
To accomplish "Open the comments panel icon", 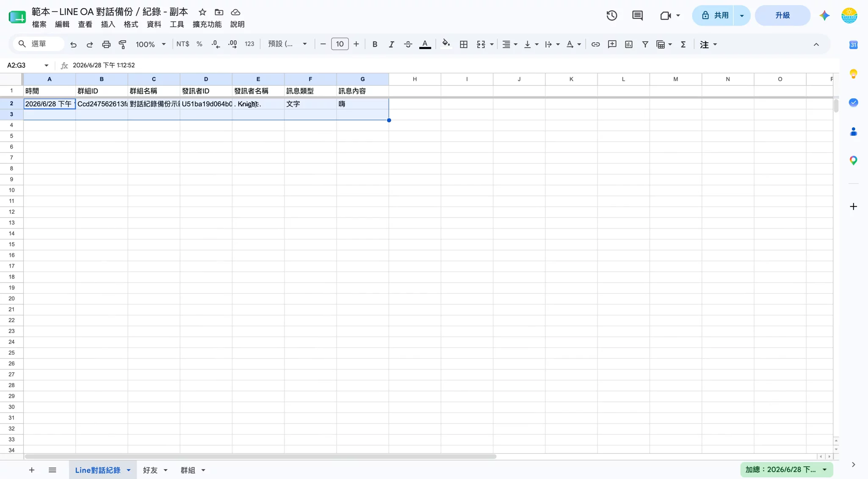I will 637,16.
